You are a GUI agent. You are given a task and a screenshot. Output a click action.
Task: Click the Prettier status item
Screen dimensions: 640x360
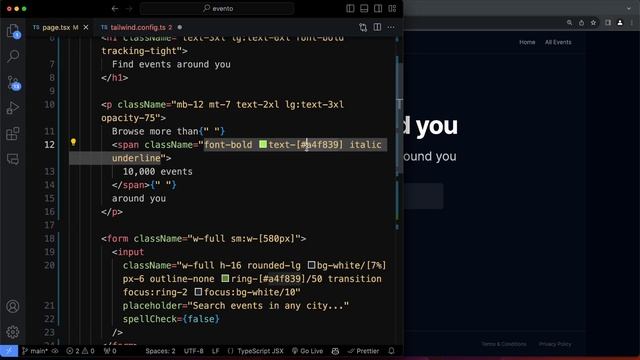(363, 351)
